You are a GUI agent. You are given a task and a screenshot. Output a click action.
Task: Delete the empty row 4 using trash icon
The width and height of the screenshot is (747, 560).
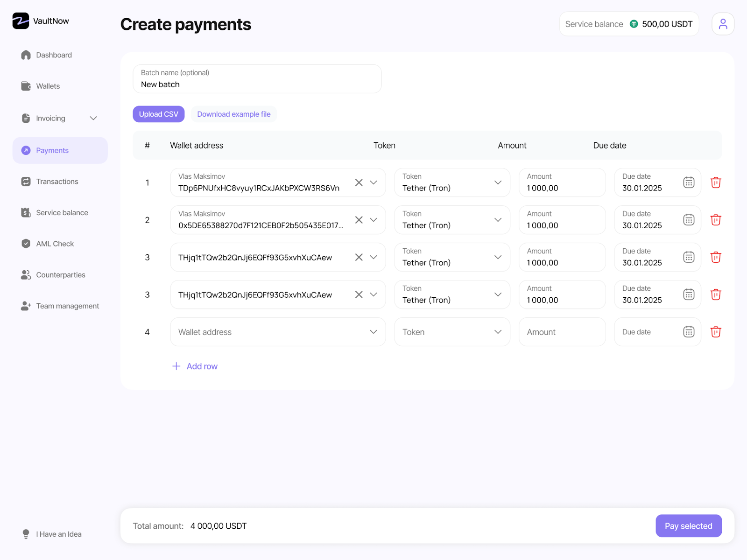716,332
